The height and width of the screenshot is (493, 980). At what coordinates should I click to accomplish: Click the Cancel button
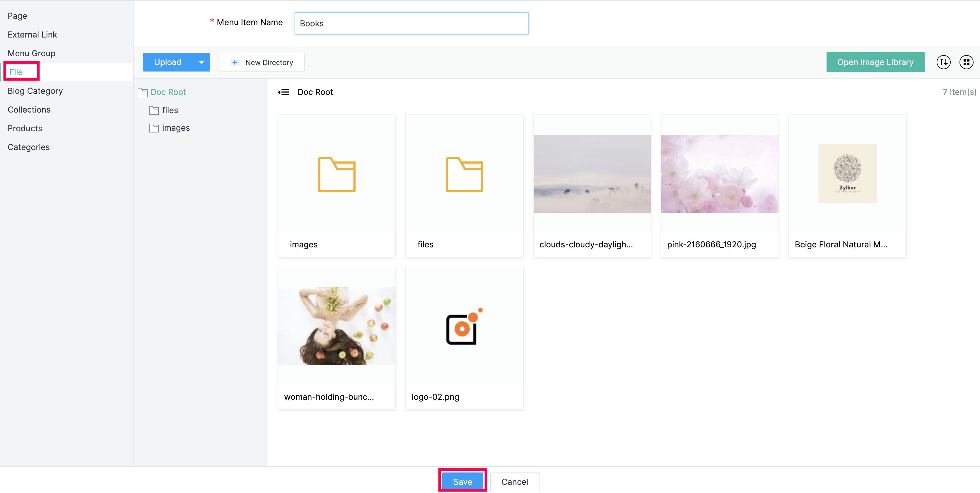coord(514,482)
